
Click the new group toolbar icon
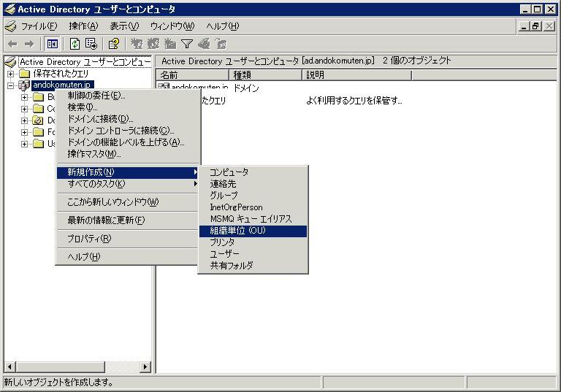point(153,44)
